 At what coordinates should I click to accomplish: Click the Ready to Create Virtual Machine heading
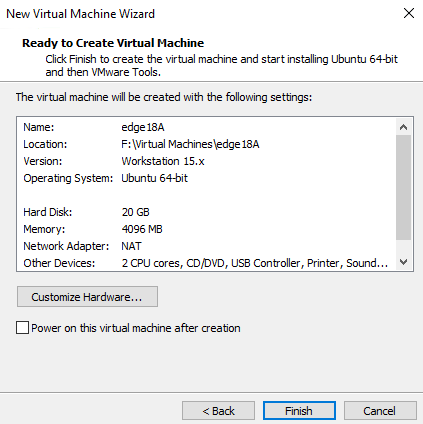click(x=113, y=43)
